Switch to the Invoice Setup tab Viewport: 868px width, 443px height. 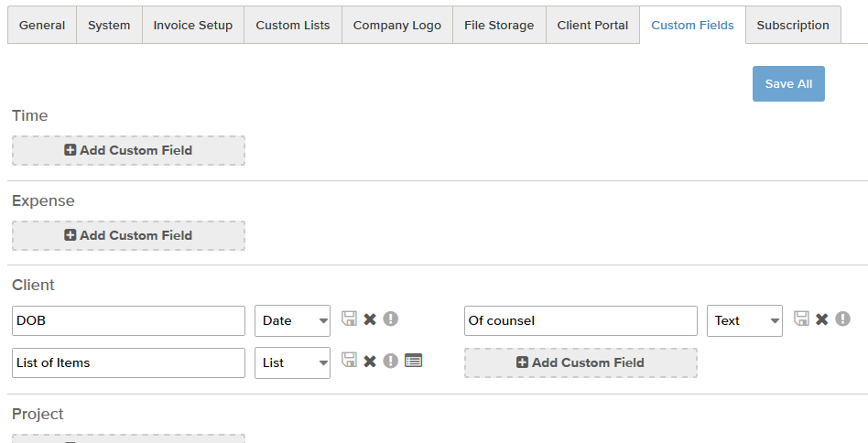coord(192,26)
